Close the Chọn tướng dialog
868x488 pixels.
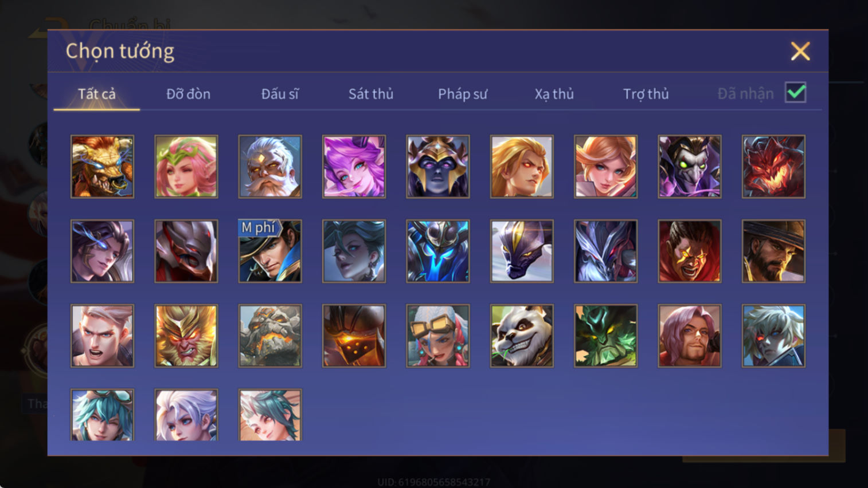800,52
